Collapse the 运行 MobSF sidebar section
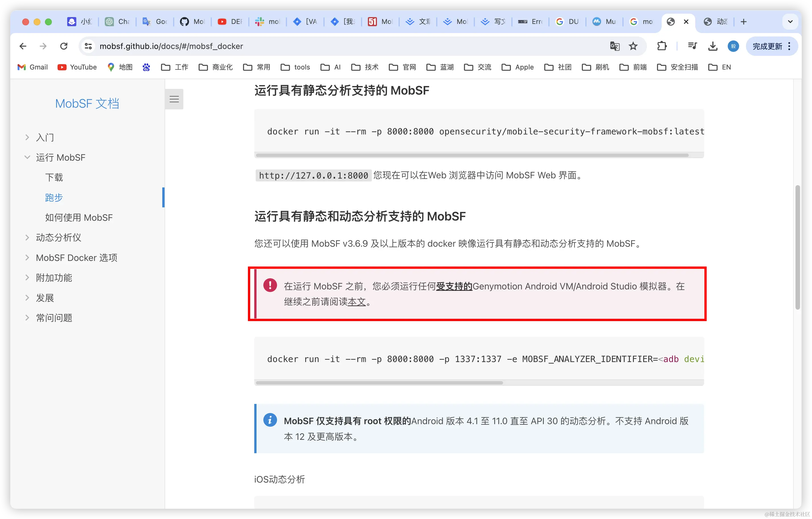Viewport: 812px width, 519px height. click(x=61, y=158)
